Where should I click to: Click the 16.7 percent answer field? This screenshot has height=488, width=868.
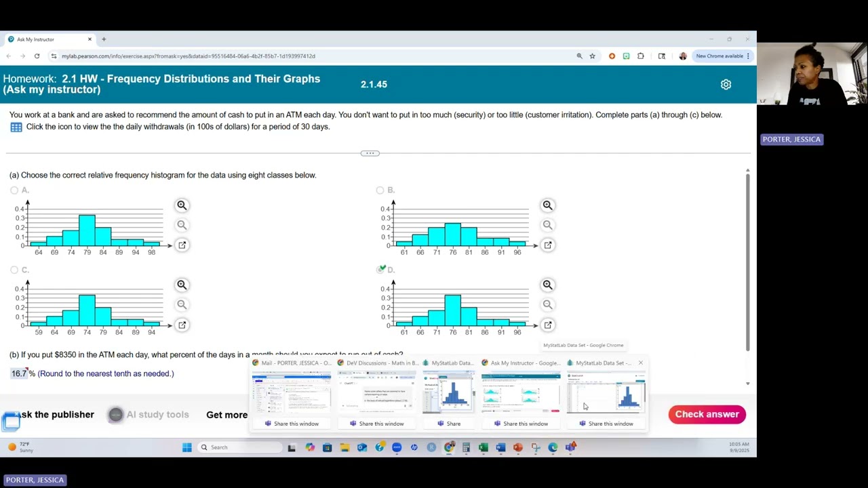click(19, 373)
